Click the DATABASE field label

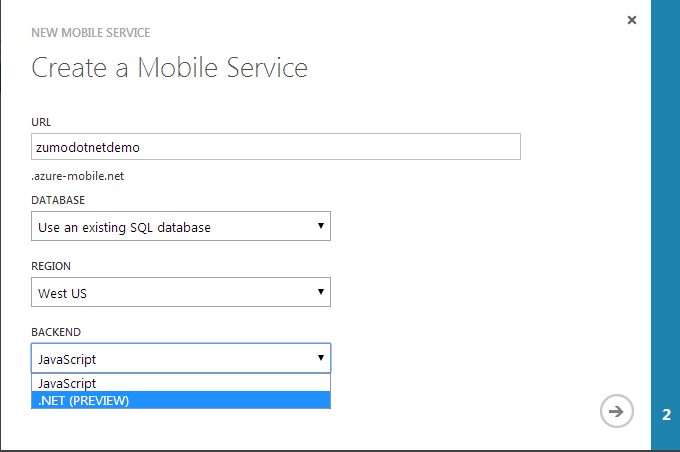coord(58,200)
